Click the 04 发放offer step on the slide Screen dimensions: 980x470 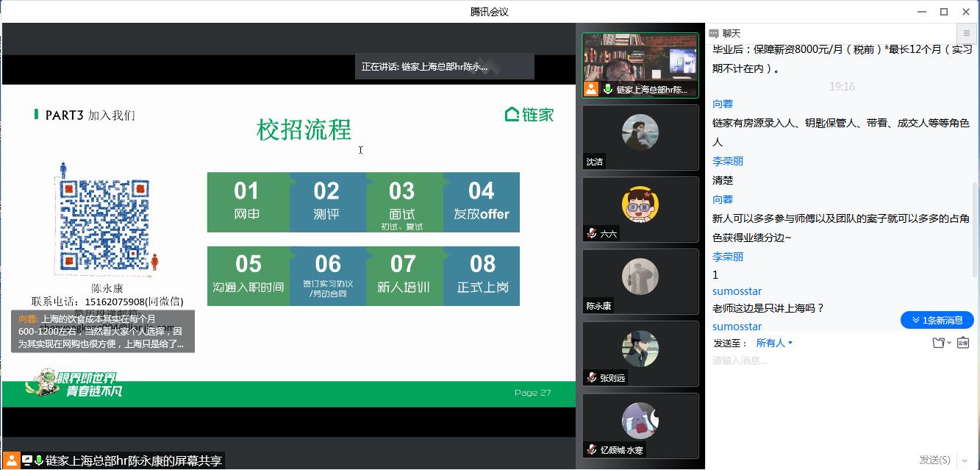click(x=482, y=202)
